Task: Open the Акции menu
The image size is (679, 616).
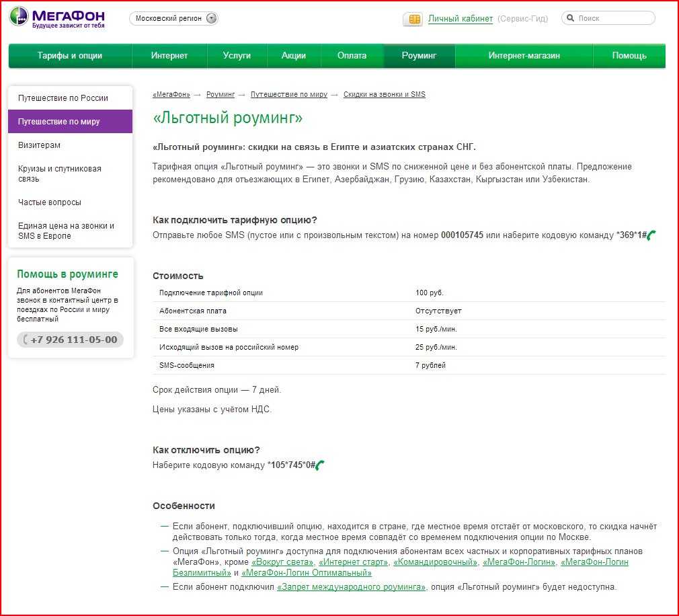Action: [294, 55]
